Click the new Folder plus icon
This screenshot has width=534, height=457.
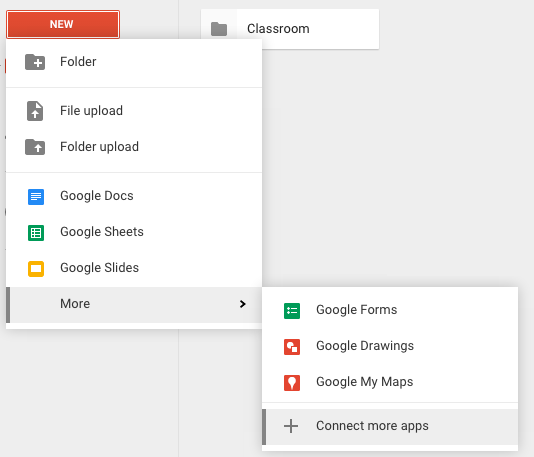pos(35,62)
